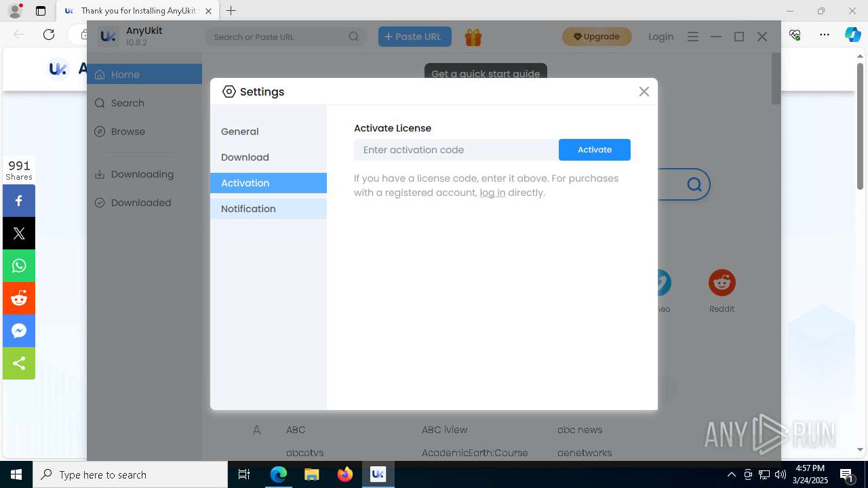Open Task View on taskbar

coord(244,474)
